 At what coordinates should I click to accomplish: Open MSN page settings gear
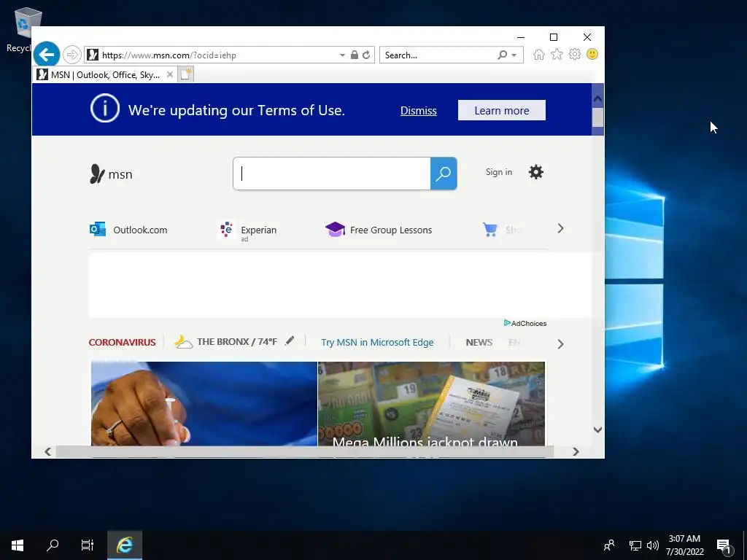(x=536, y=172)
